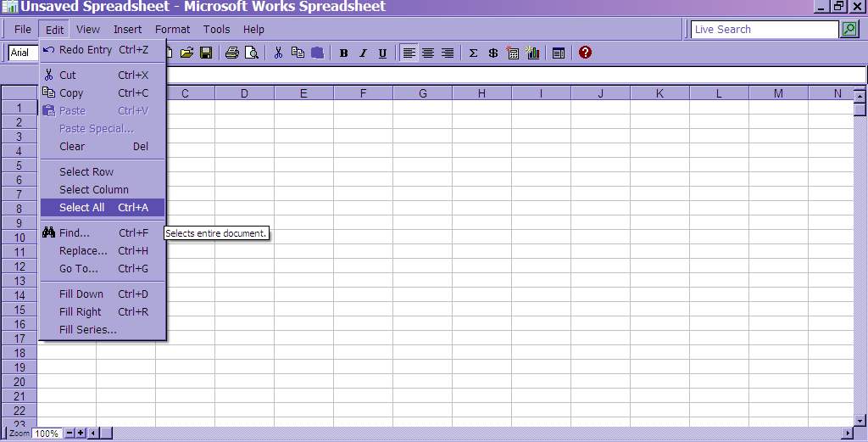Toggle Bold formatting in the toolbar
868x442 pixels.
tap(344, 53)
